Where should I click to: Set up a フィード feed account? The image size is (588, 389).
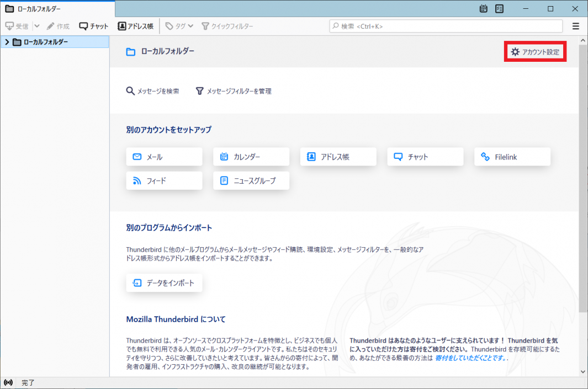coord(164,180)
